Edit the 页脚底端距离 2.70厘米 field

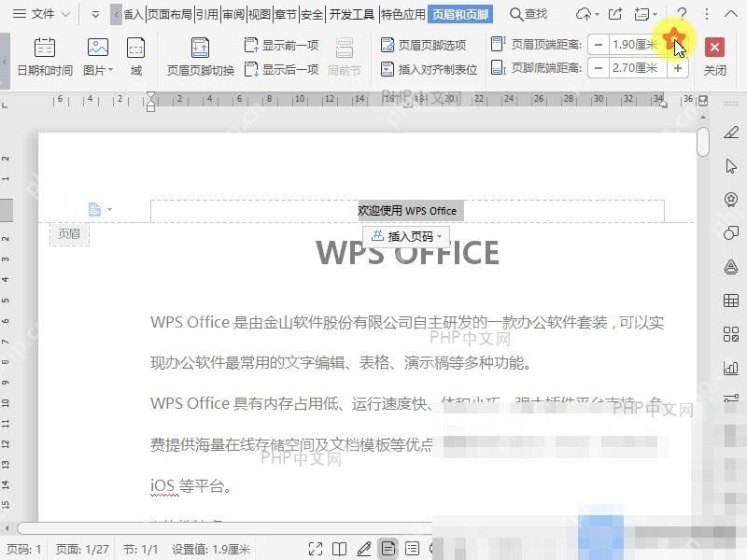pos(638,68)
